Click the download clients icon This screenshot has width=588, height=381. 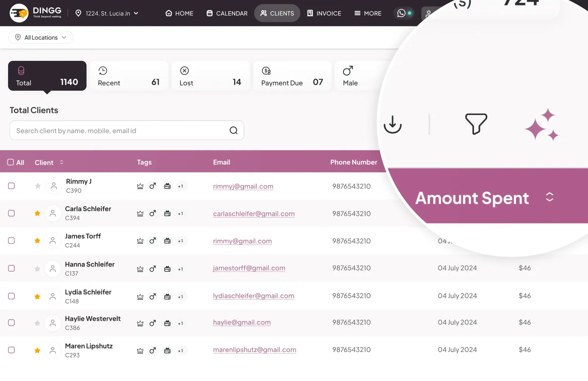click(392, 124)
